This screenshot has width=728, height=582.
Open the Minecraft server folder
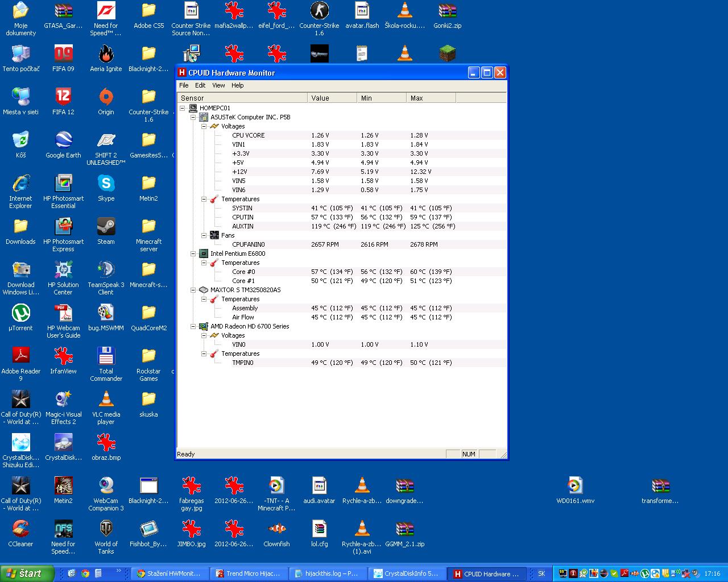(148, 235)
